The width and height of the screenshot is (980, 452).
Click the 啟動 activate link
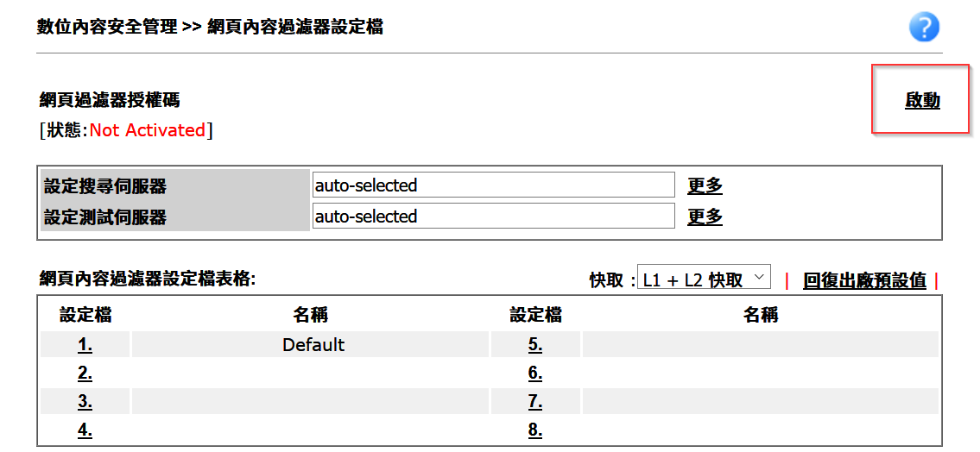(x=922, y=101)
